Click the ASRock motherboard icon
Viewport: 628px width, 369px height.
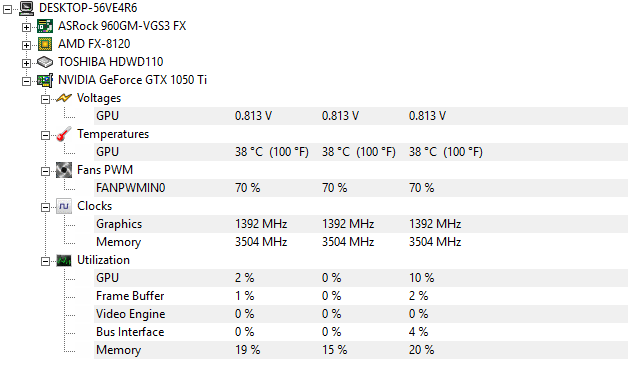coord(45,26)
